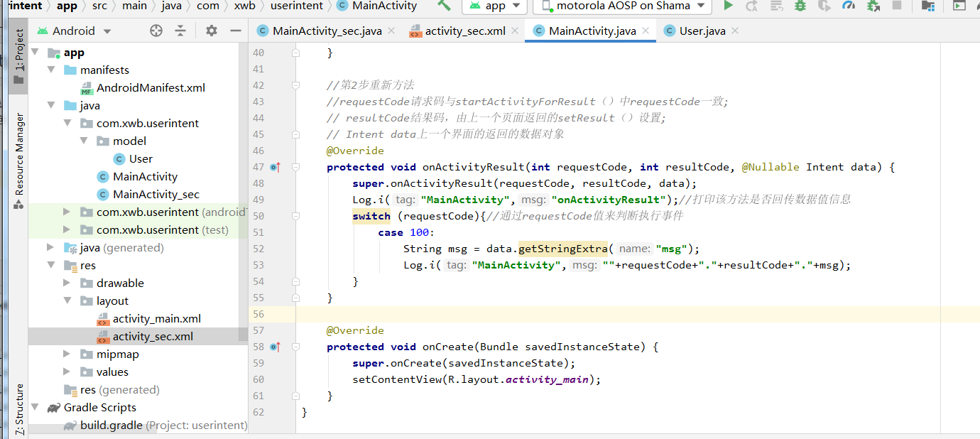Collapse the java source folder

pyautogui.click(x=51, y=105)
